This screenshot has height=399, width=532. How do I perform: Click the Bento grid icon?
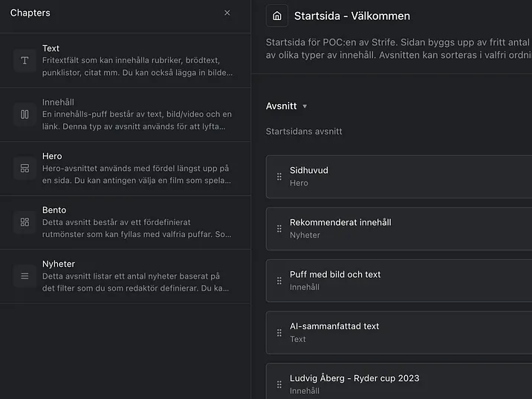25,222
